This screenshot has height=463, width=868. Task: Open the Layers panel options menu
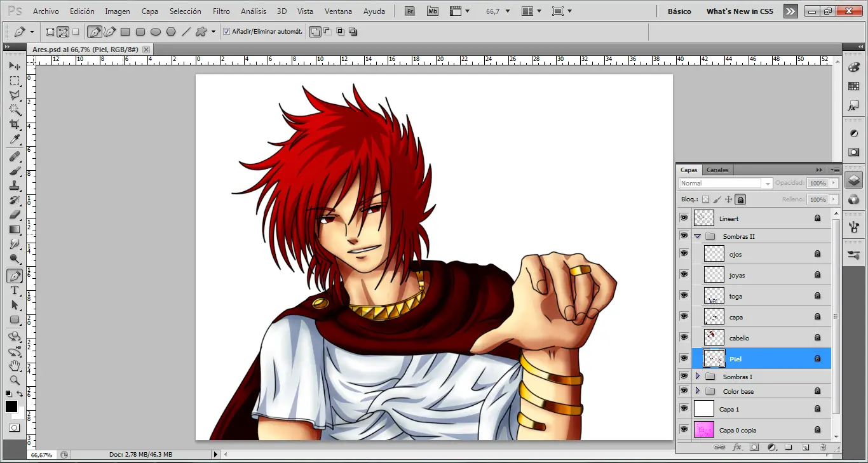point(834,170)
